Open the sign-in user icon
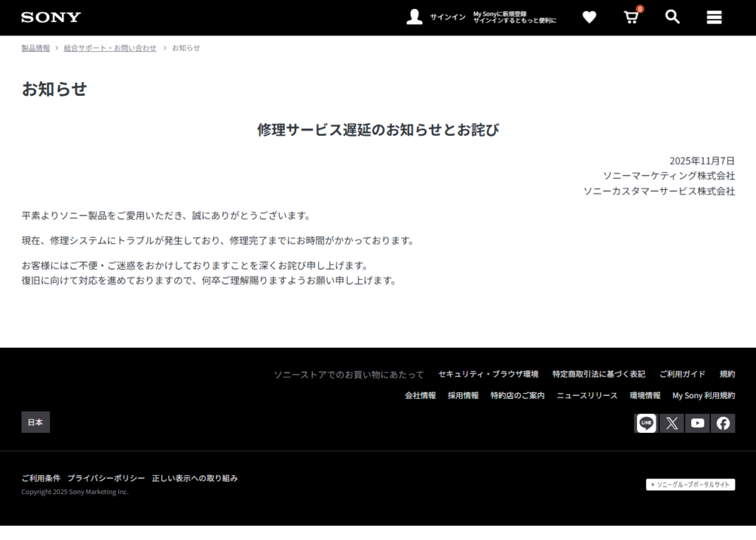The height and width of the screenshot is (540, 756). [415, 16]
